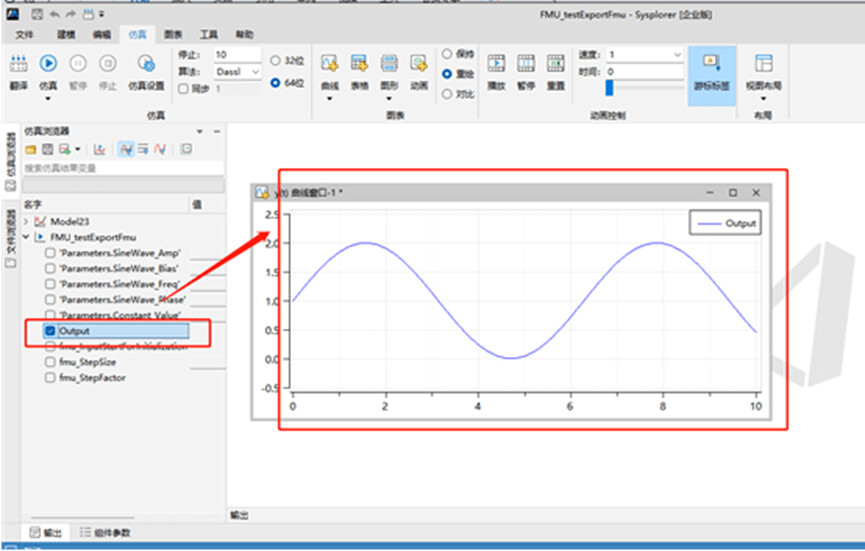
Task: Toggle the 游标标签 cursor label button
Action: click(712, 76)
